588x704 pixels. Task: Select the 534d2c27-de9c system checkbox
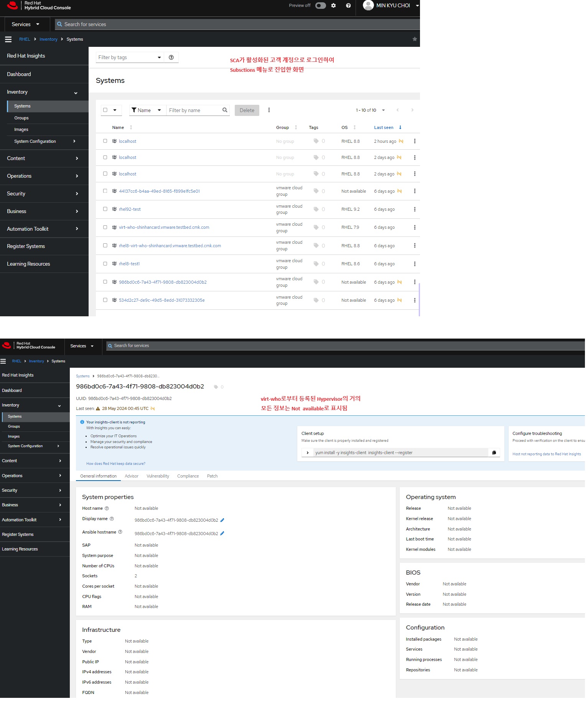105,300
